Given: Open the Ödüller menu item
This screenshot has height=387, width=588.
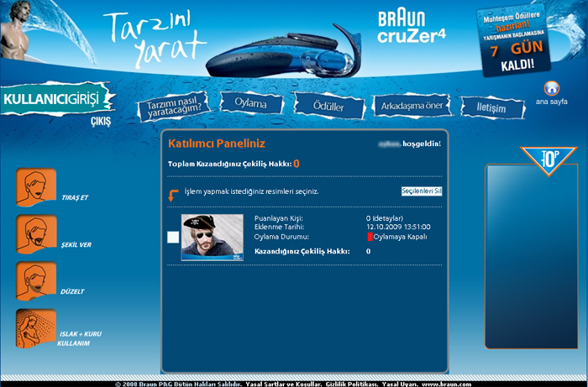Looking at the screenshot, I should pos(329,106).
